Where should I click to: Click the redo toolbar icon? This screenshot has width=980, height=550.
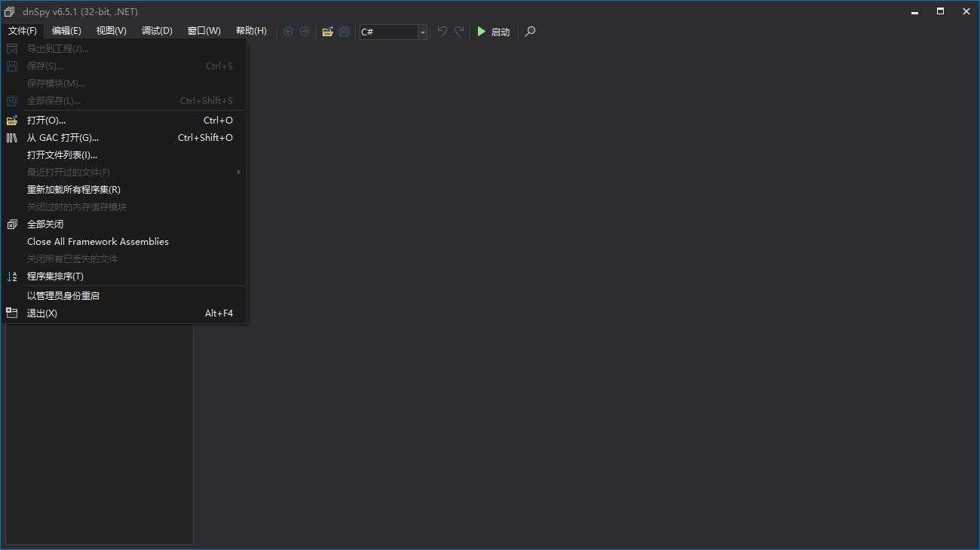pos(459,32)
